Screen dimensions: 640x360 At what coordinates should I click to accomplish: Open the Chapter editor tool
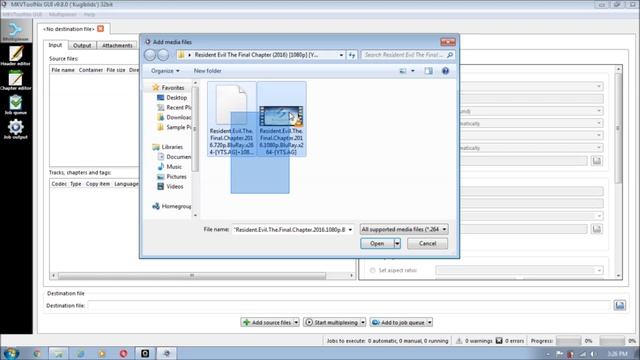(x=16, y=80)
